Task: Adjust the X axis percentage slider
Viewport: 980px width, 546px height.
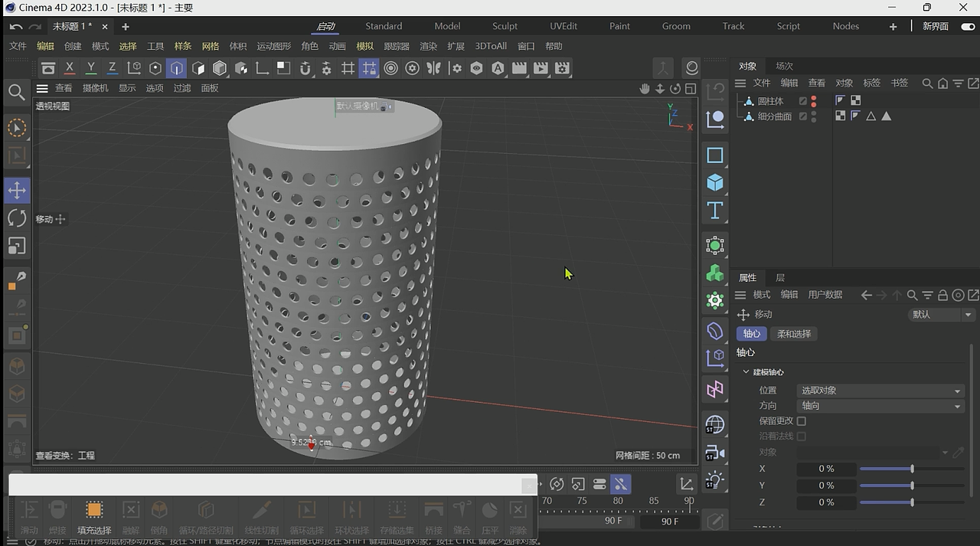Action: (911, 469)
